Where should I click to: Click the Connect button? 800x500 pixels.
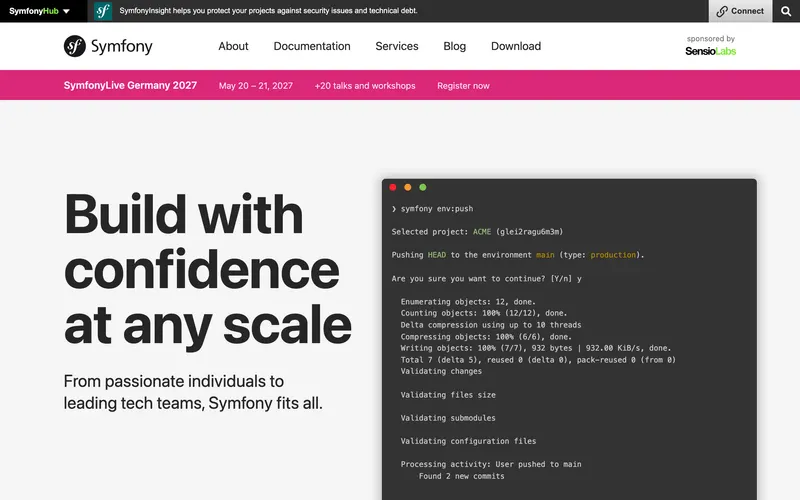tap(740, 11)
